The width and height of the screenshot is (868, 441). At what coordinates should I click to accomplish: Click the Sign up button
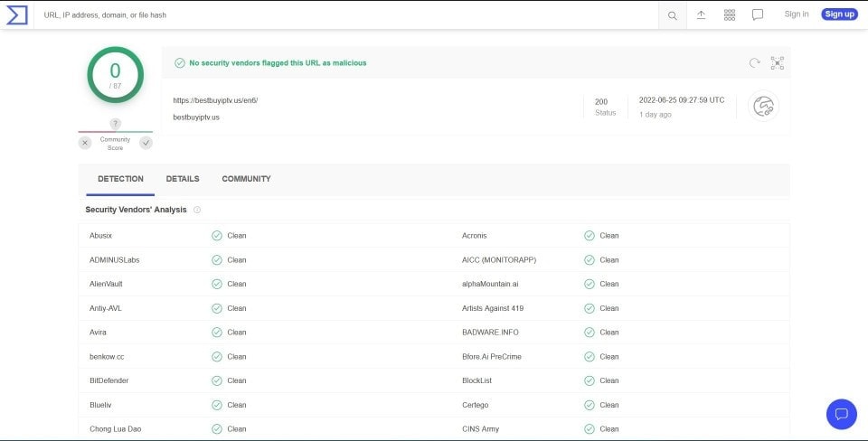pos(839,14)
